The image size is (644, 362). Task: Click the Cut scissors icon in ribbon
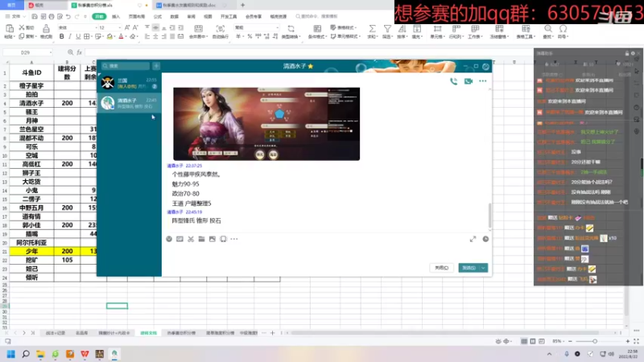[22, 27]
